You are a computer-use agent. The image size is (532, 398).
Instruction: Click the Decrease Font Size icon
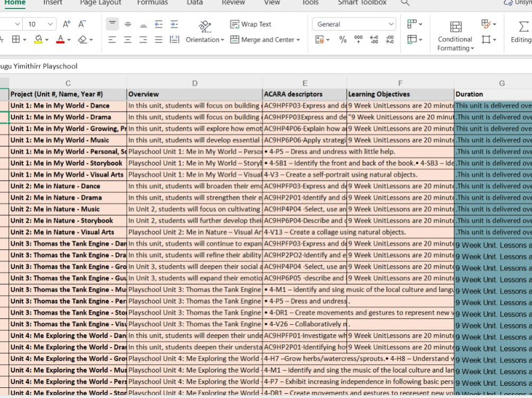pyautogui.click(x=82, y=24)
